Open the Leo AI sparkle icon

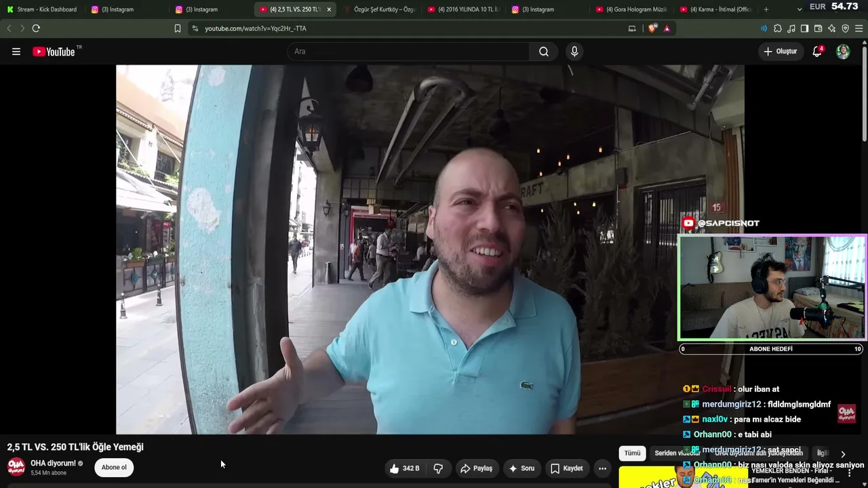tap(832, 28)
